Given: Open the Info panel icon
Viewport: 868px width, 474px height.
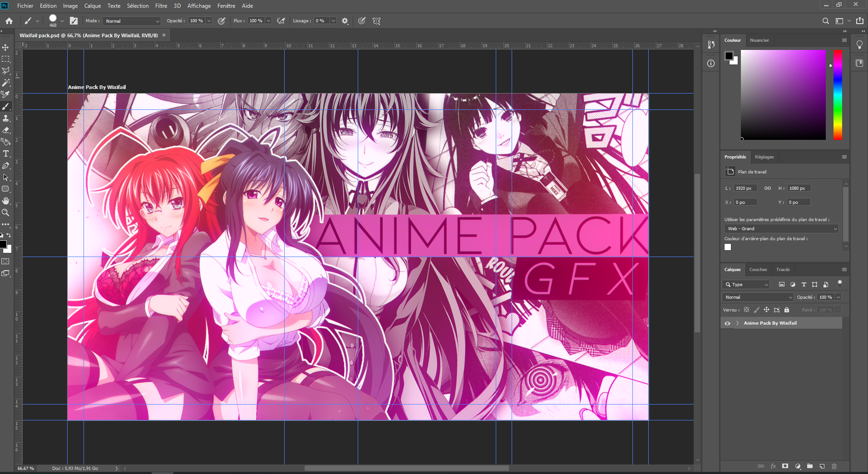Looking at the screenshot, I should [x=711, y=64].
